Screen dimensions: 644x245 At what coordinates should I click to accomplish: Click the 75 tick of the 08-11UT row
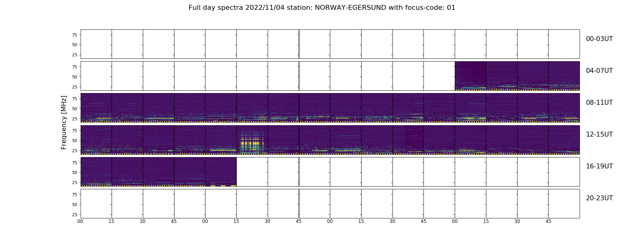tap(75, 99)
